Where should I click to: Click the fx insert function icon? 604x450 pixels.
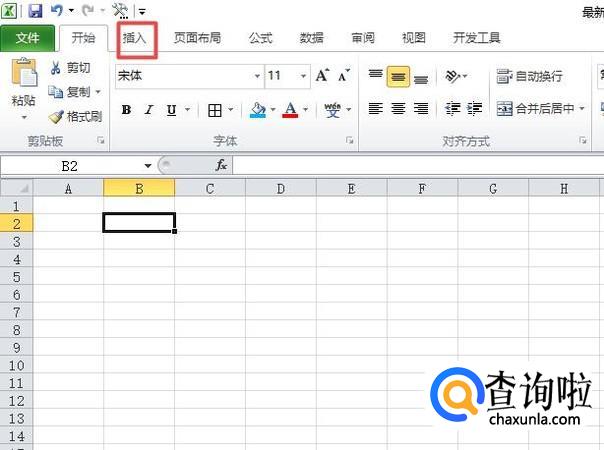coord(221,166)
